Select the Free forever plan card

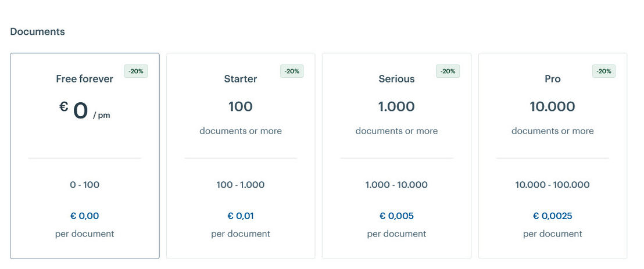(x=85, y=156)
